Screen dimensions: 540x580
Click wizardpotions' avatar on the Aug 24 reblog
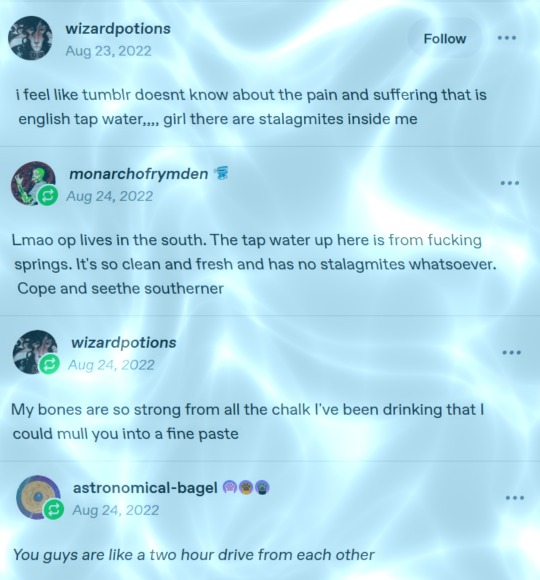click(35, 352)
